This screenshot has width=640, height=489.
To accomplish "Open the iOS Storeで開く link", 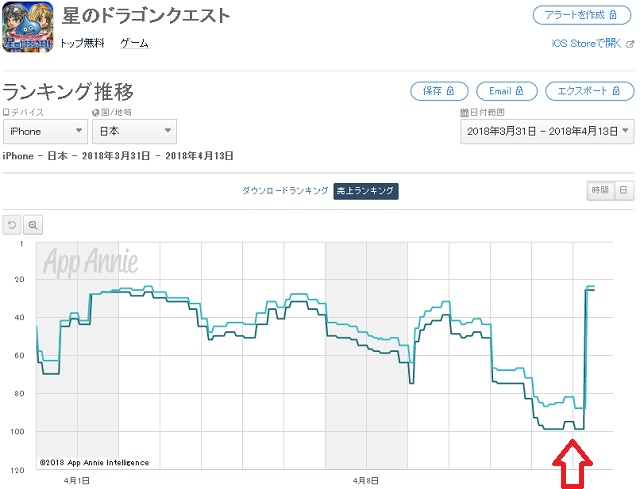I will 587,43.
